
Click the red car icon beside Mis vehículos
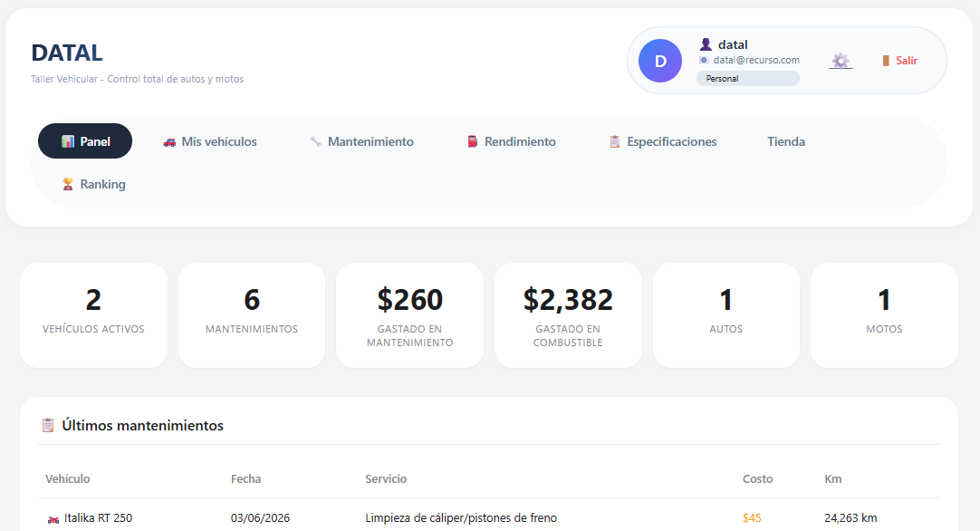(169, 142)
